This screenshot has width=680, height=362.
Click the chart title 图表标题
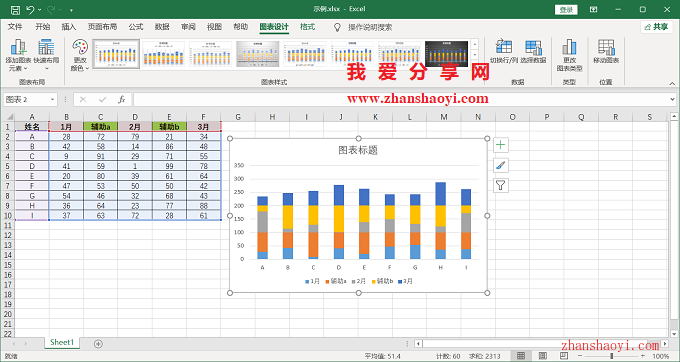pyautogui.click(x=358, y=150)
